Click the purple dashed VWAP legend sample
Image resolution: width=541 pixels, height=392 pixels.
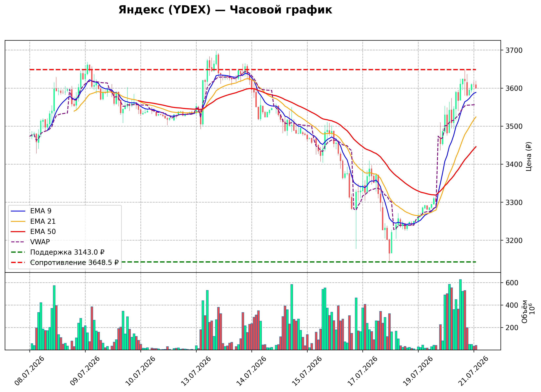(x=18, y=242)
